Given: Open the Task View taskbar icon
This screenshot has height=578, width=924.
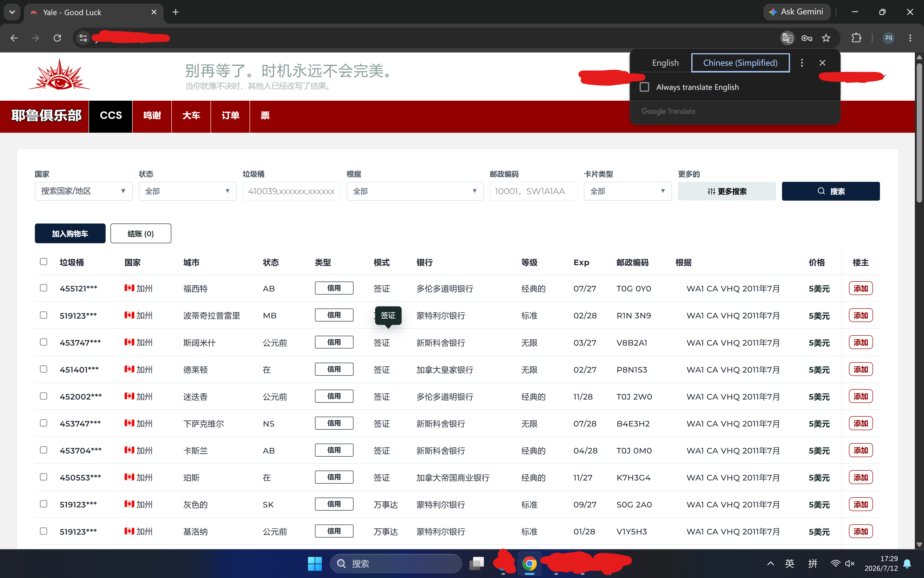Looking at the screenshot, I should [x=476, y=564].
